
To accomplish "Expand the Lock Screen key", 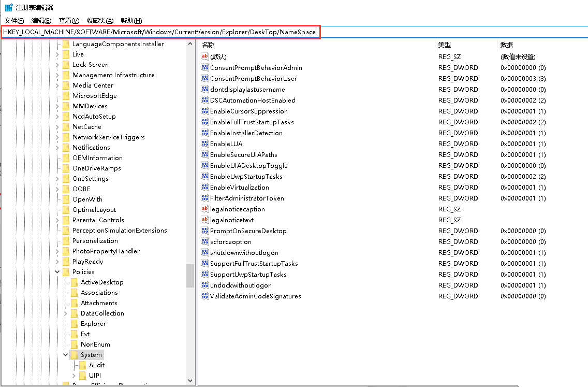I will pos(57,65).
